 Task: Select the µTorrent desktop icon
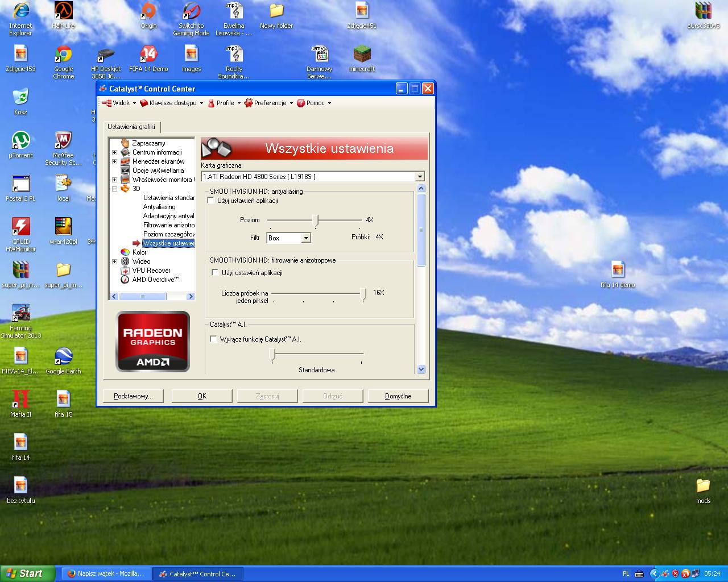pyautogui.click(x=20, y=145)
